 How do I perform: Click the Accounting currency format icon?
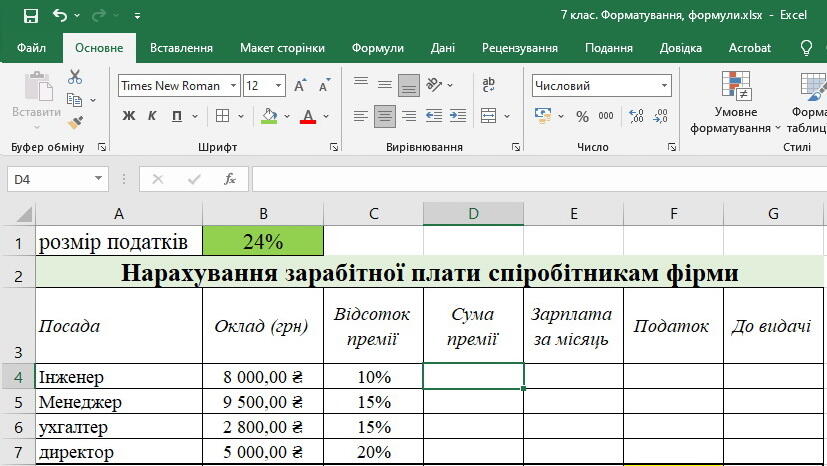pos(543,116)
